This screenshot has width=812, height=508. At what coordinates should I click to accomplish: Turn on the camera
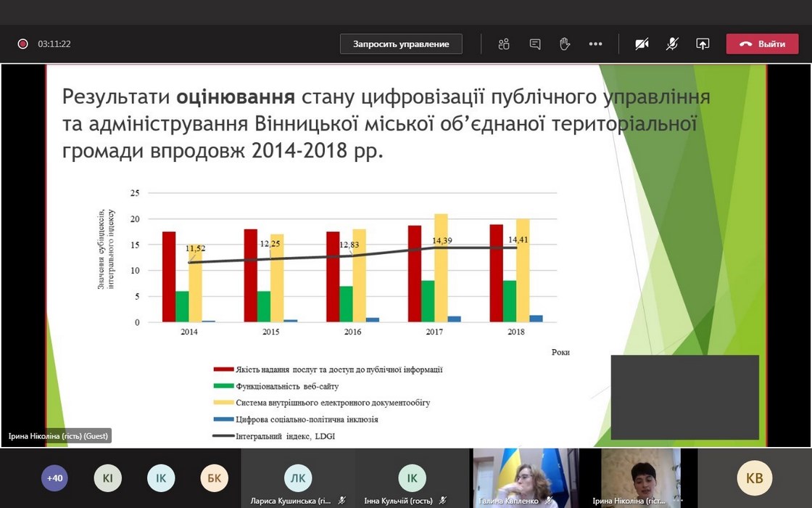pos(642,44)
